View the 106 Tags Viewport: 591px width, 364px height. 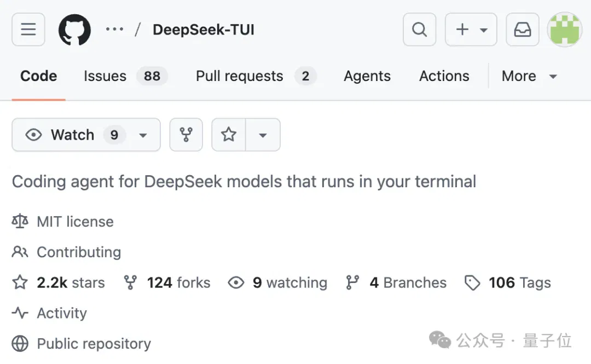(508, 282)
